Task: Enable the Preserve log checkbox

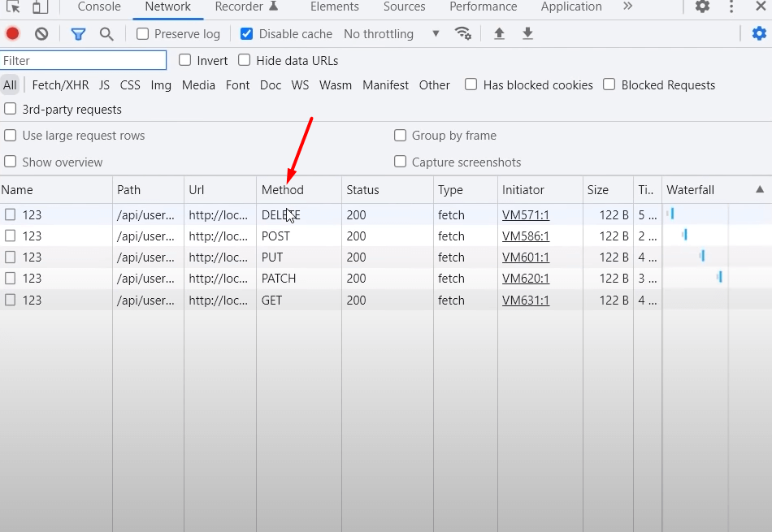Action: click(143, 34)
